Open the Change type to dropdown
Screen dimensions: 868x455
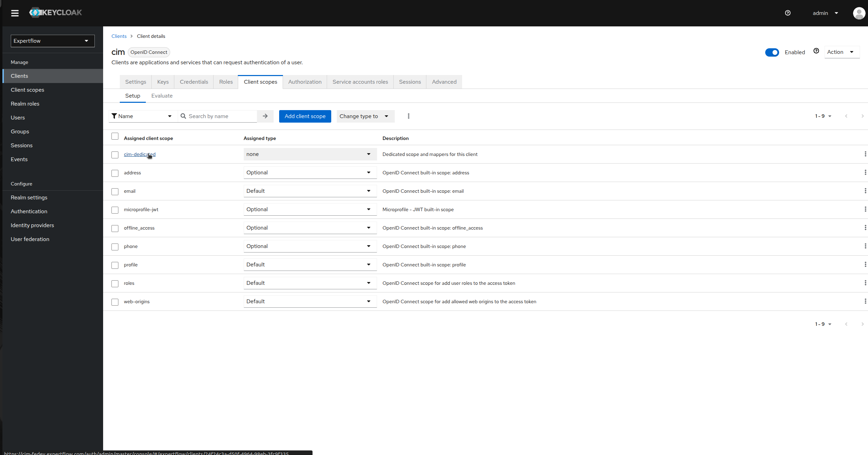coord(365,116)
